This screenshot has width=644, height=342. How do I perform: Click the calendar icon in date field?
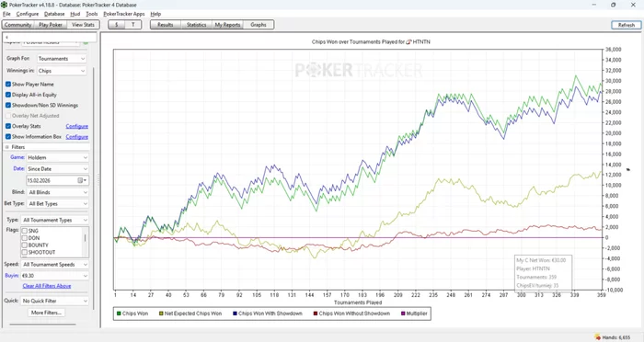[x=80, y=180]
